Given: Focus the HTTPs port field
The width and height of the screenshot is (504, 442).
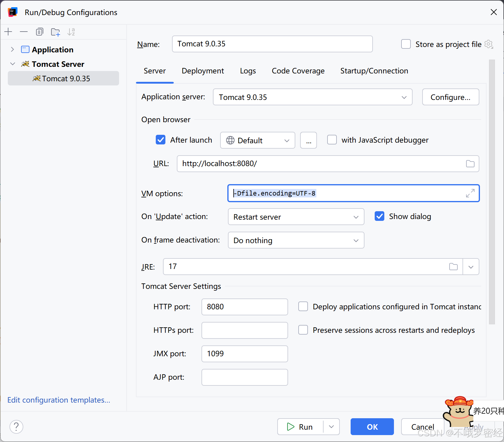Looking at the screenshot, I should [245, 330].
